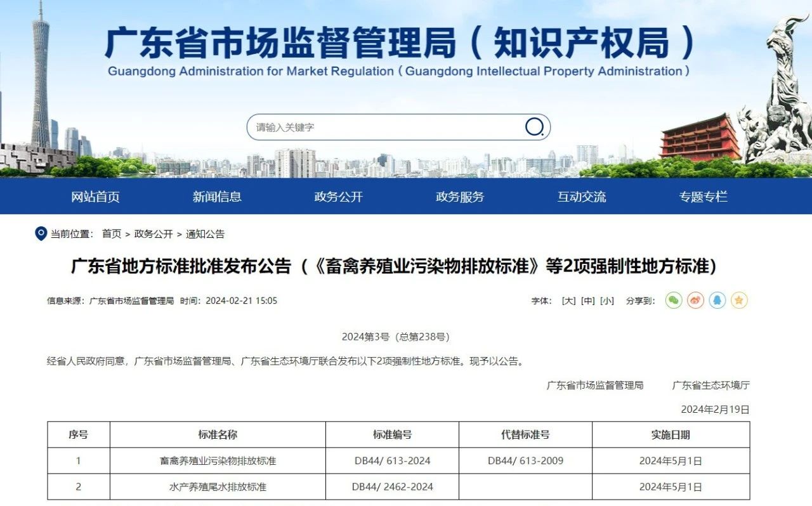Open the 新闻信息 navigation menu
The height and width of the screenshot is (506, 812).
tap(217, 197)
